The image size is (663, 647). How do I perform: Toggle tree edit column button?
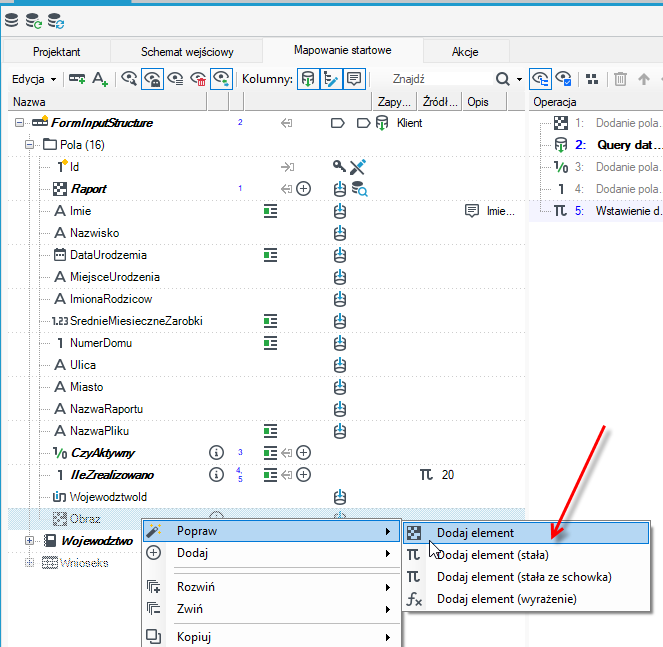click(x=331, y=79)
